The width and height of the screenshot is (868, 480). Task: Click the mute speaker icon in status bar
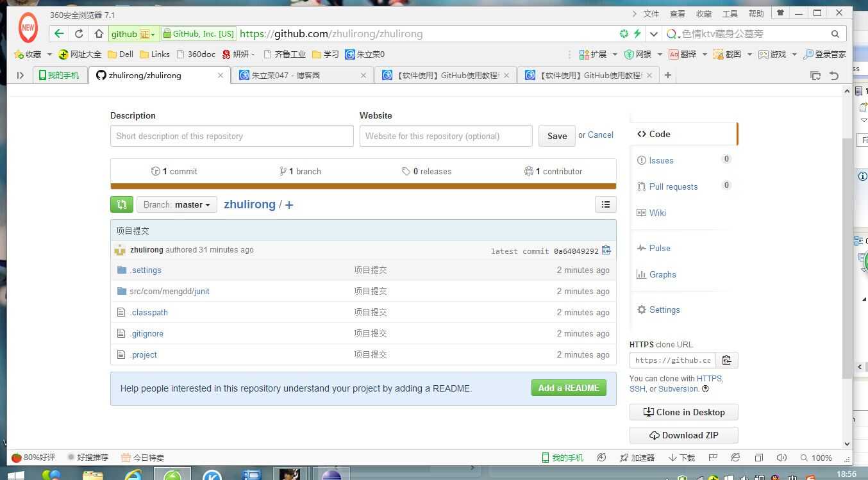(x=781, y=458)
